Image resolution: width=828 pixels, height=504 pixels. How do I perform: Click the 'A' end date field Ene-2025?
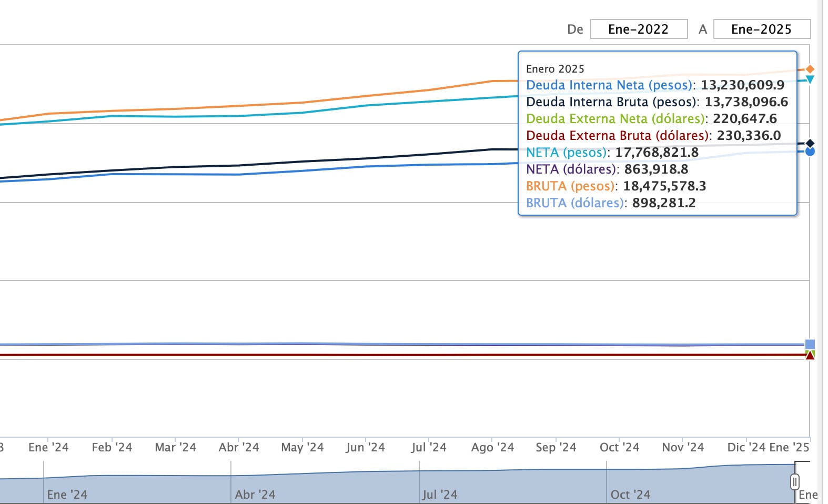[761, 29]
